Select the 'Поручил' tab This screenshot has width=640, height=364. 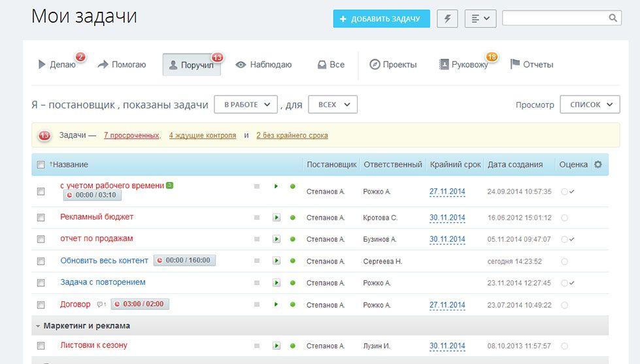point(192,65)
